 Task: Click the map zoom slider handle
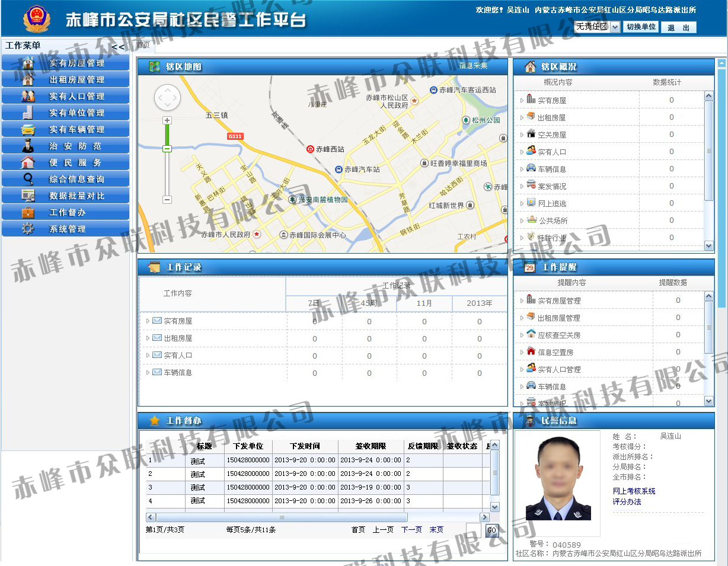(x=167, y=148)
